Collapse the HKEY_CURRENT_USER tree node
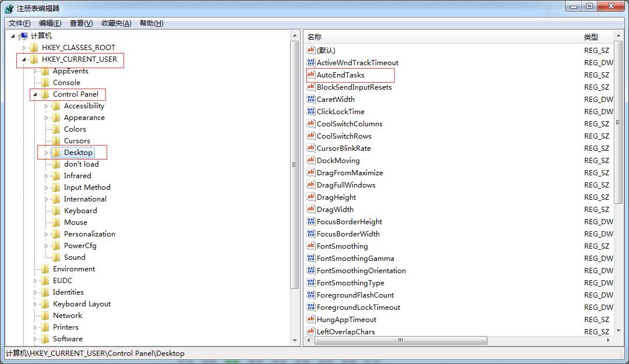Screen dimensions: 629x364 pos(24,59)
